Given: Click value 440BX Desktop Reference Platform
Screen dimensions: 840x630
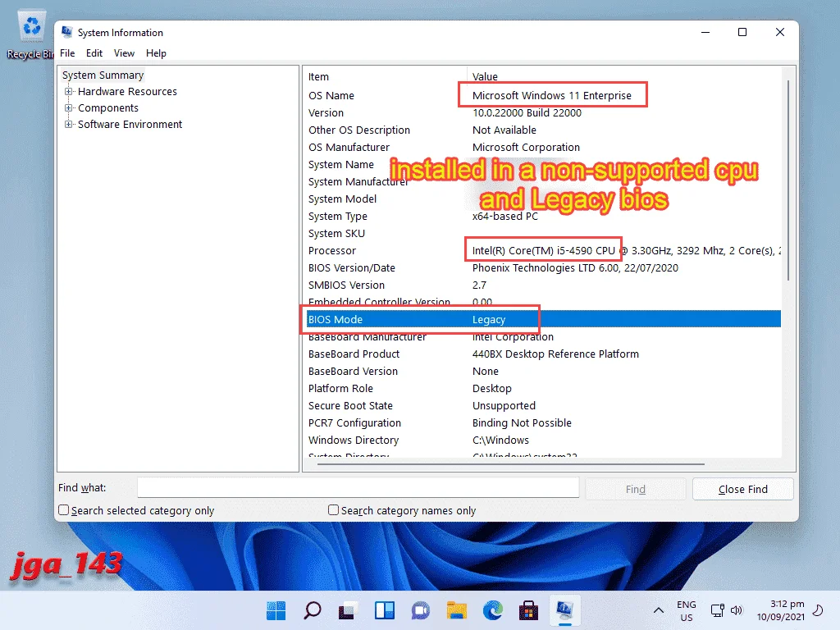Looking at the screenshot, I should pyautogui.click(x=555, y=354).
